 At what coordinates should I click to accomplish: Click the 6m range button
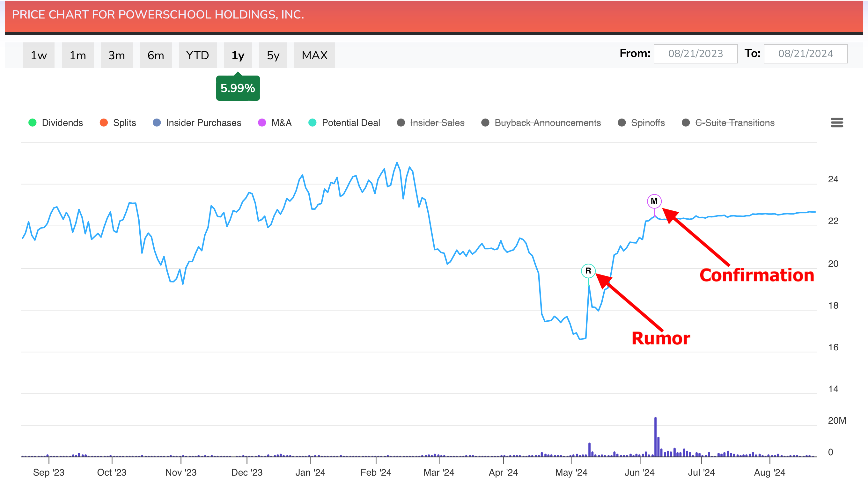tap(156, 55)
